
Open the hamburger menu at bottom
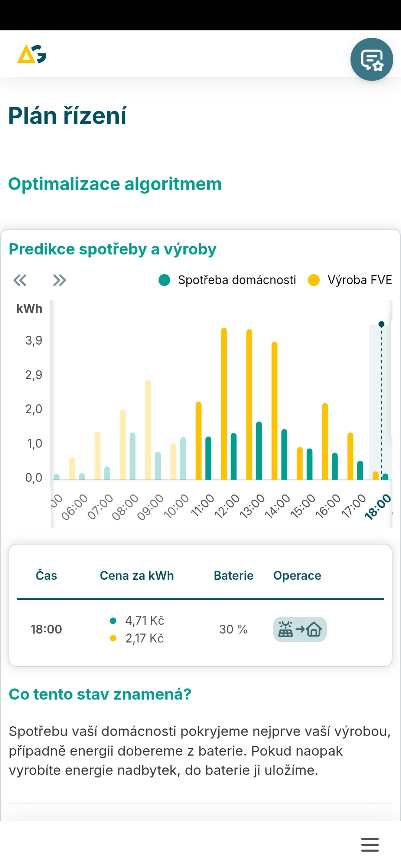(x=370, y=845)
